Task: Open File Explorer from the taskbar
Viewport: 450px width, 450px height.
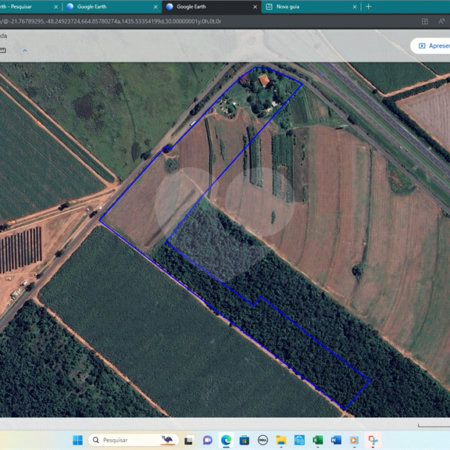Action: pos(281,440)
